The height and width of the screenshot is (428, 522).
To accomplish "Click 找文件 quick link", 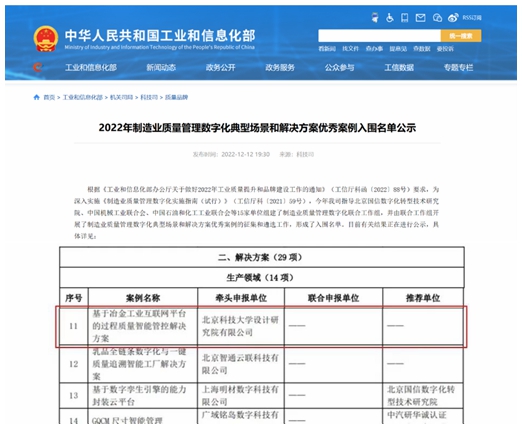I will pos(350,49).
